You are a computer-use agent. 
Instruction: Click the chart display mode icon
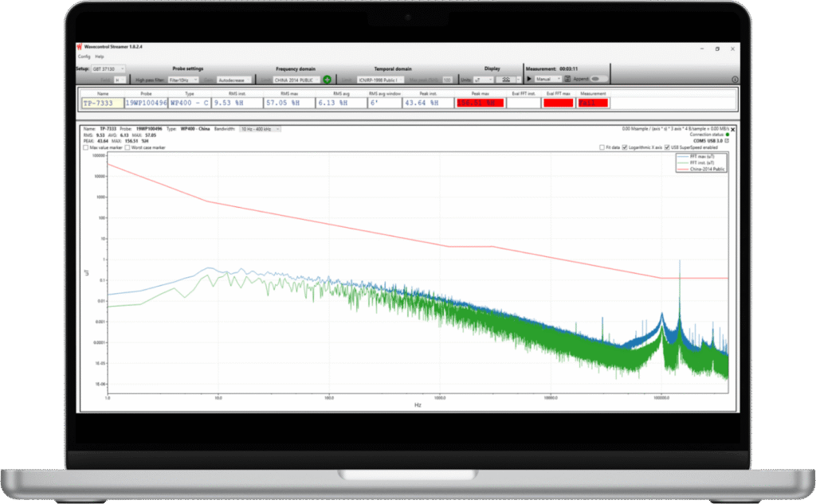[x=505, y=80]
